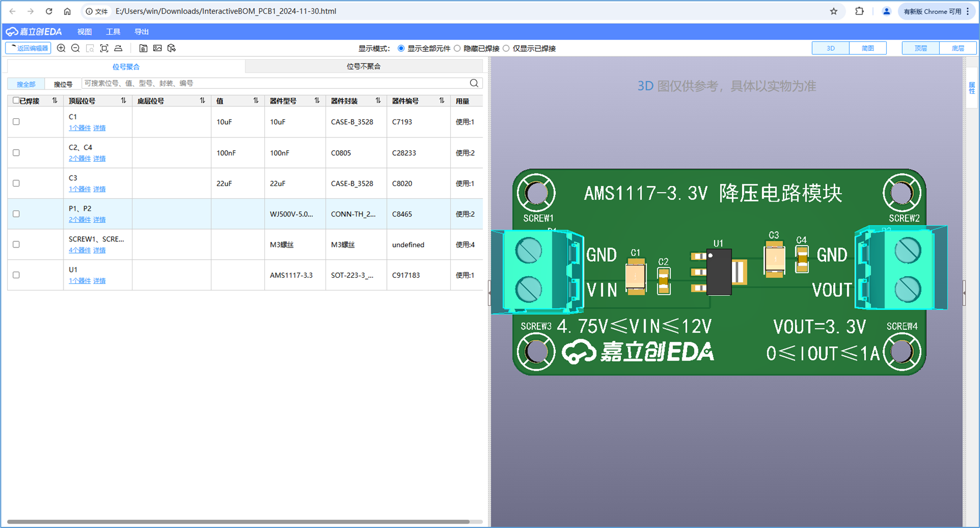Sort by the 器件编号 column arrows
The width and height of the screenshot is (980, 528).
442,101
